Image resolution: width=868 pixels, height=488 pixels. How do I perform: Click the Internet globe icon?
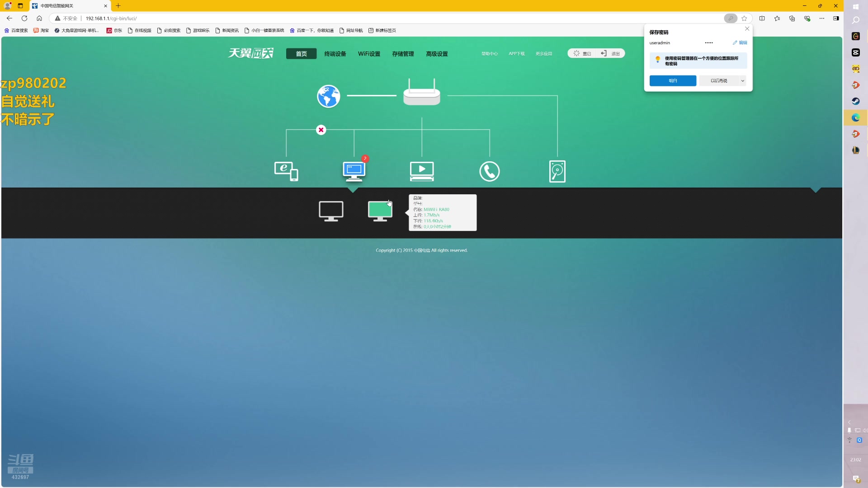[x=329, y=96]
